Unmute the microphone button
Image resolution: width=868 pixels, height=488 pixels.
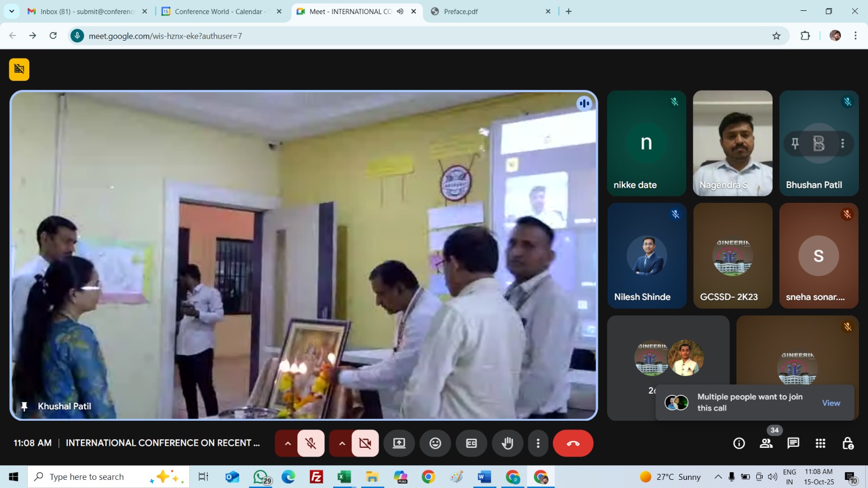(x=311, y=444)
